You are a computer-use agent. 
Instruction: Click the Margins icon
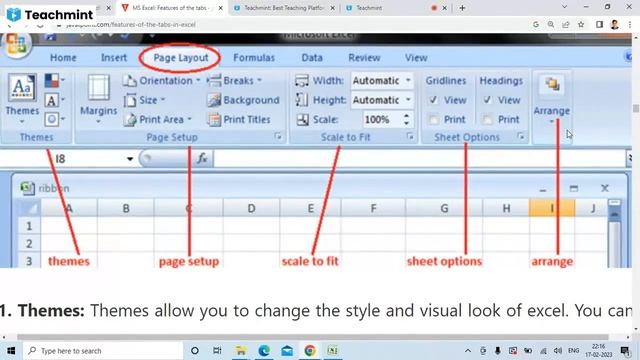pyautogui.click(x=98, y=87)
